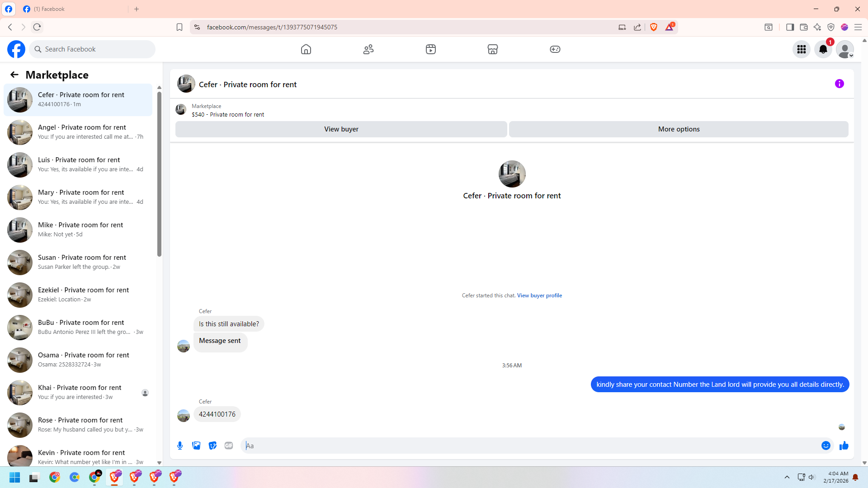Open the Brave VPN shield icon
Screen dimensions: 868x488
click(x=831, y=27)
